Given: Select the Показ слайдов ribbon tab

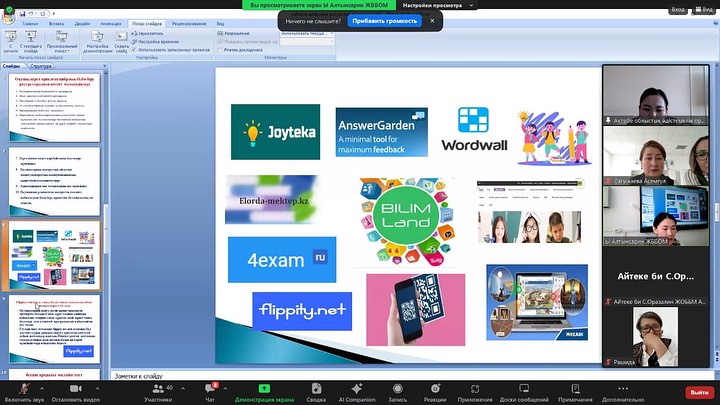Looking at the screenshot, I should [147, 23].
